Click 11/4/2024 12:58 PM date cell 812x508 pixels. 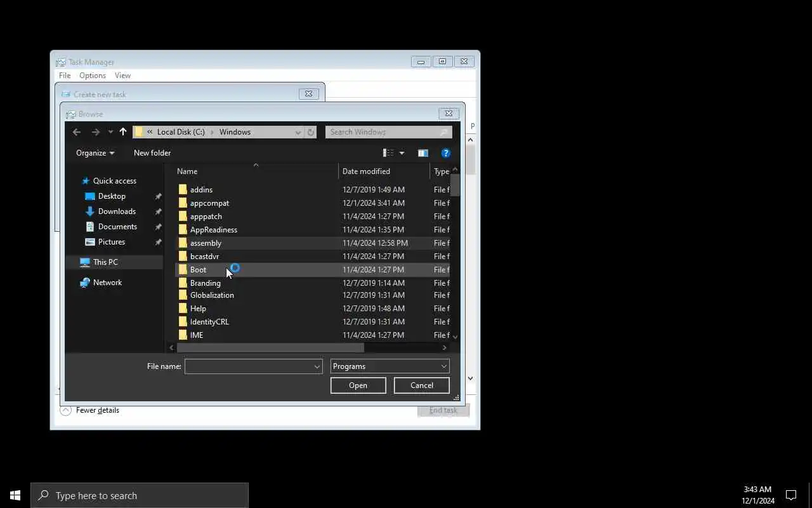tap(375, 243)
